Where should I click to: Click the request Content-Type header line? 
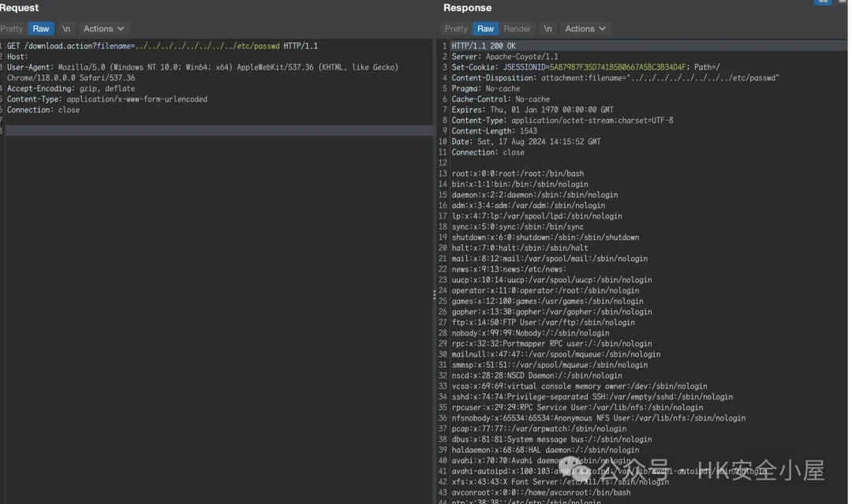(x=107, y=99)
